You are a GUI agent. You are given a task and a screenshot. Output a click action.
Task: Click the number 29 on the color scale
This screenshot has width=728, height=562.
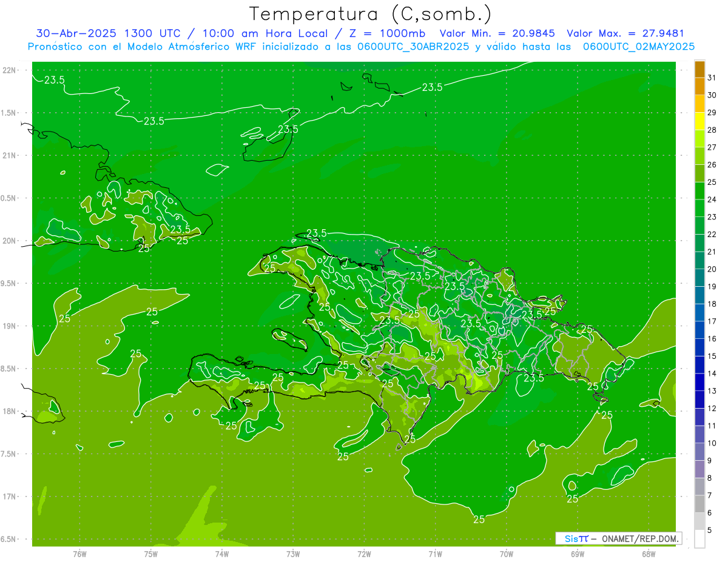(x=712, y=112)
